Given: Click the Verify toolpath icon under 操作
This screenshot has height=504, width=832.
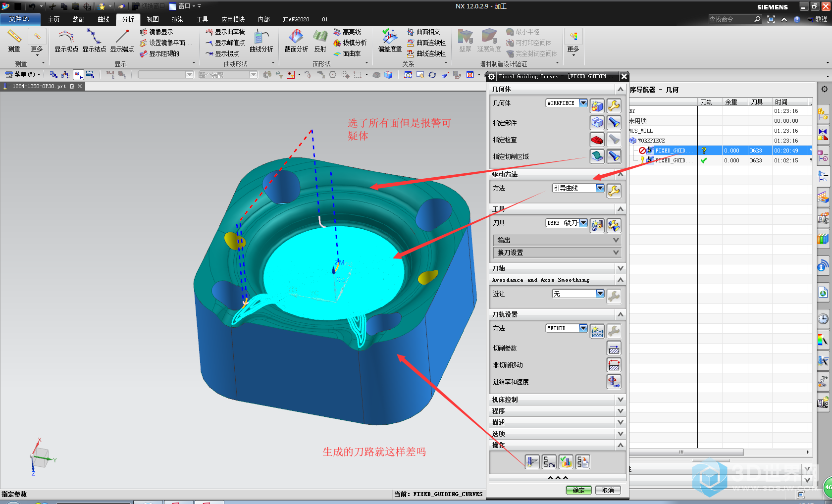Looking at the screenshot, I should (566, 462).
